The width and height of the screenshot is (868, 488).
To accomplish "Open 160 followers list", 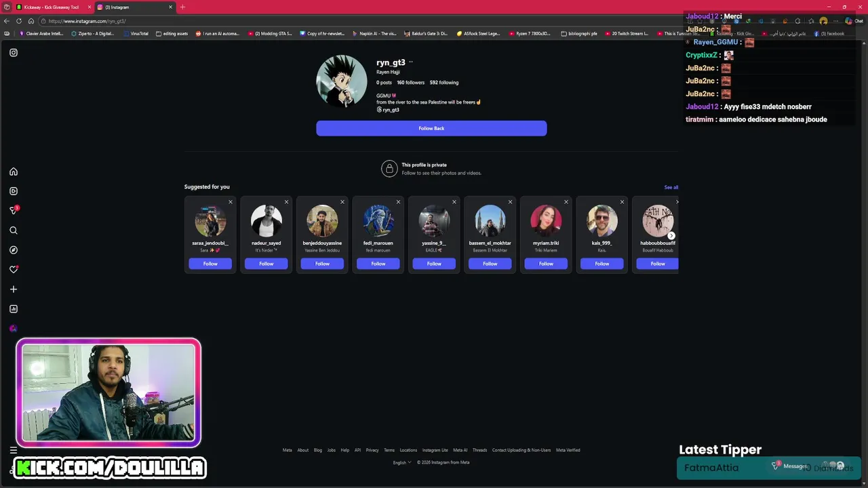I will [411, 83].
